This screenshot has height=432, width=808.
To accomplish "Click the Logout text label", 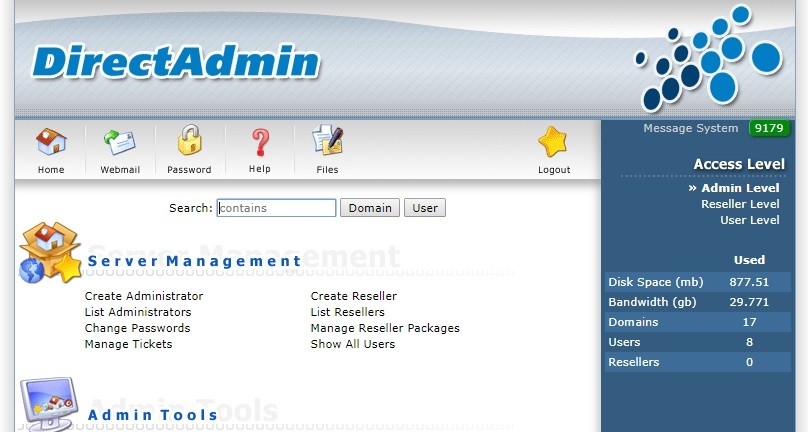I will pos(554,170).
